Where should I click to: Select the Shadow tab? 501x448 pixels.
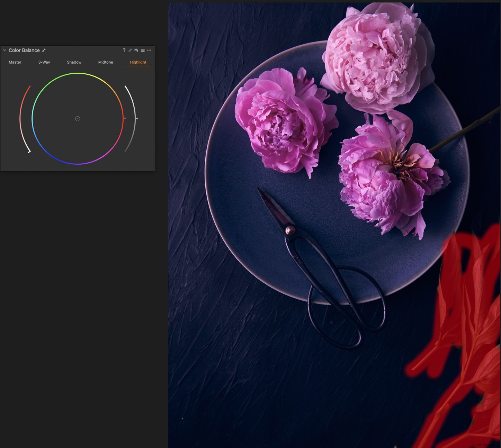[74, 62]
